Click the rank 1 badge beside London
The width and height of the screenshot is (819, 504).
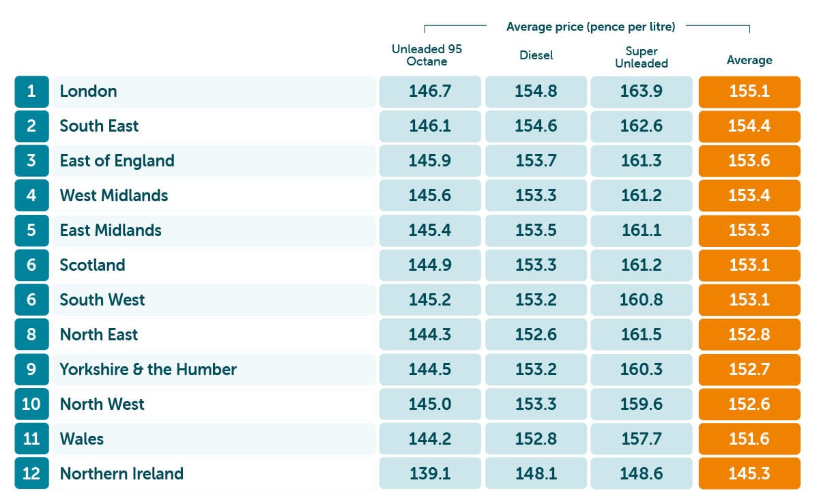(x=31, y=91)
